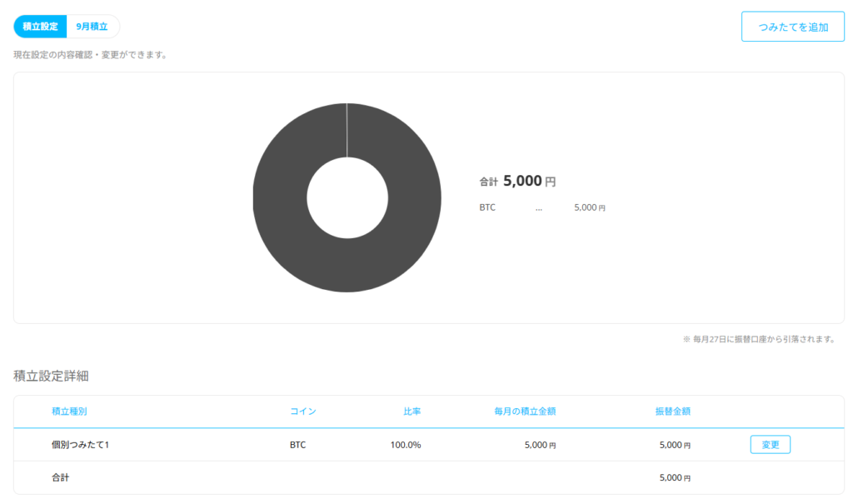Click the BTC cell in the table

click(297, 445)
